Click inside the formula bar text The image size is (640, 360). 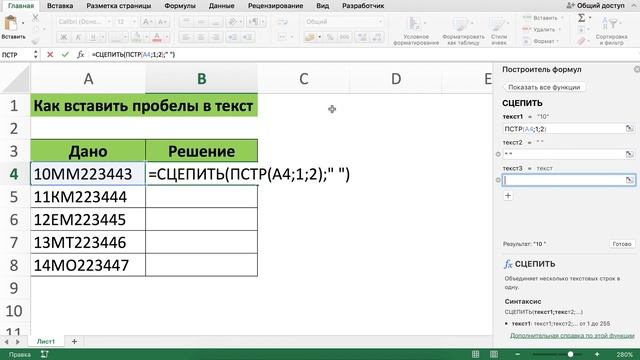pos(133,54)
